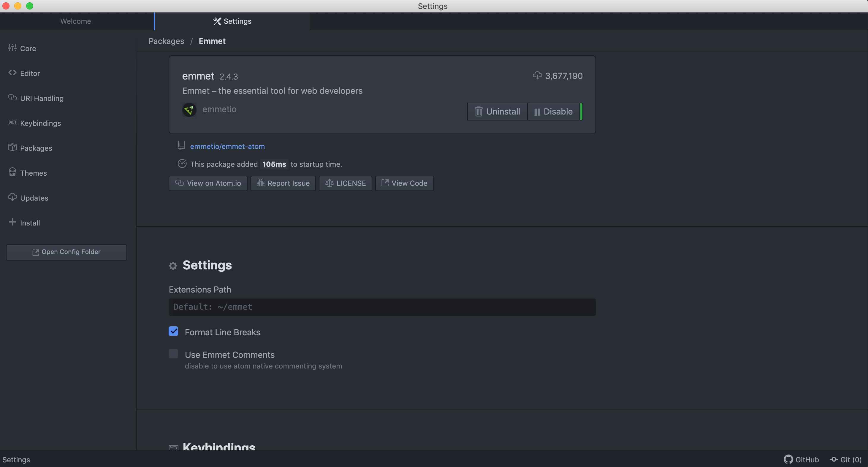Open Editor settings section
868x467 pixels.
[x=30, y=73]
